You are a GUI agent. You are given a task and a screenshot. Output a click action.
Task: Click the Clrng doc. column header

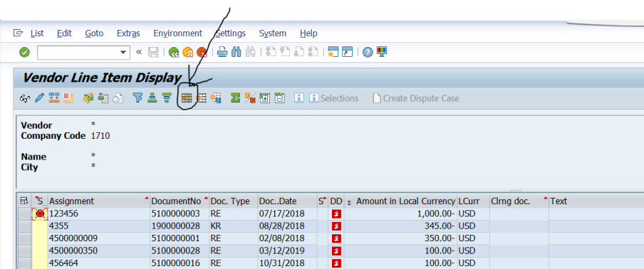point(519,201)
